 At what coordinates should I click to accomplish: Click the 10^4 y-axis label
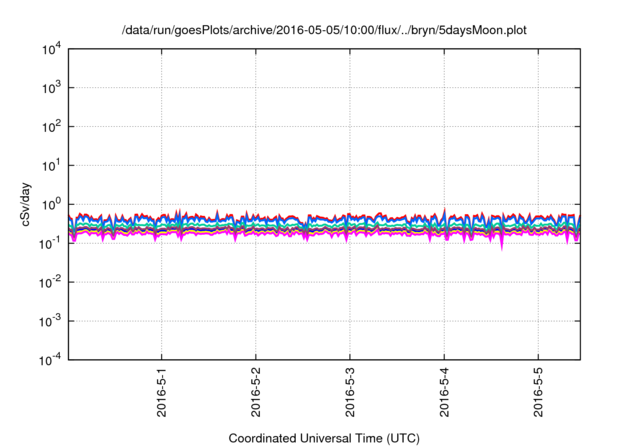click(x=52, y=49)
